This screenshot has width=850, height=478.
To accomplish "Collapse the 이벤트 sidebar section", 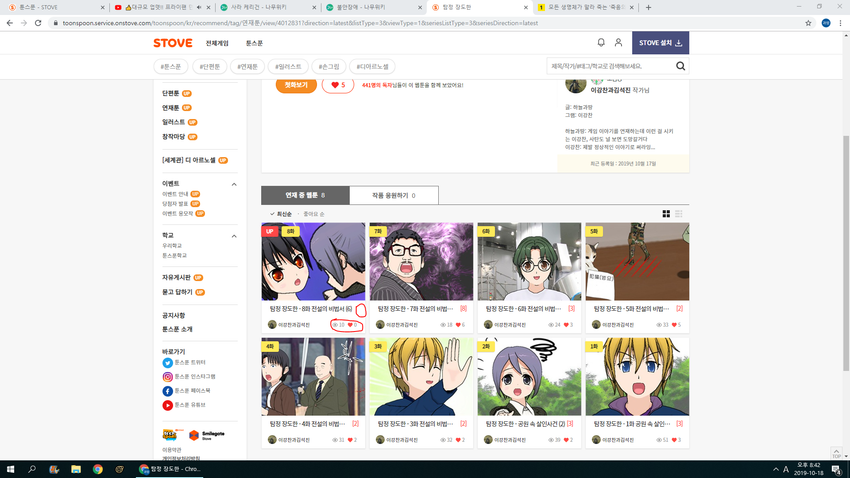I will click(234, 184).
